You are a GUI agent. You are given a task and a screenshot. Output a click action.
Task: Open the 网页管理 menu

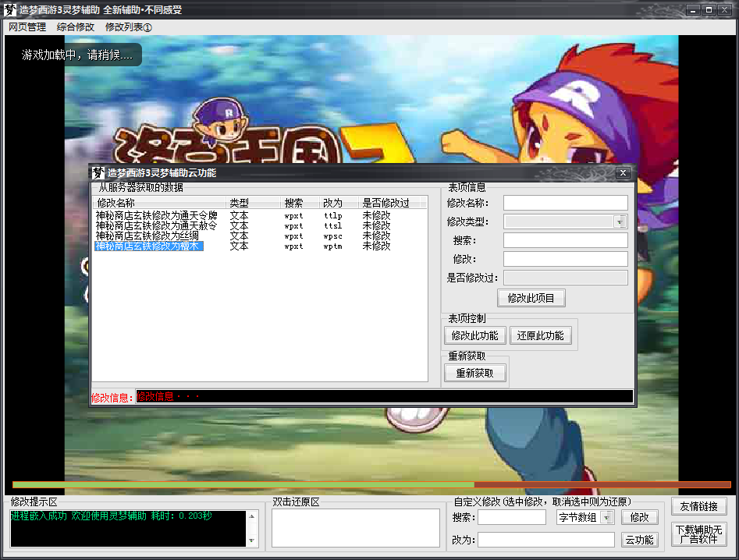tap(27, 27)
